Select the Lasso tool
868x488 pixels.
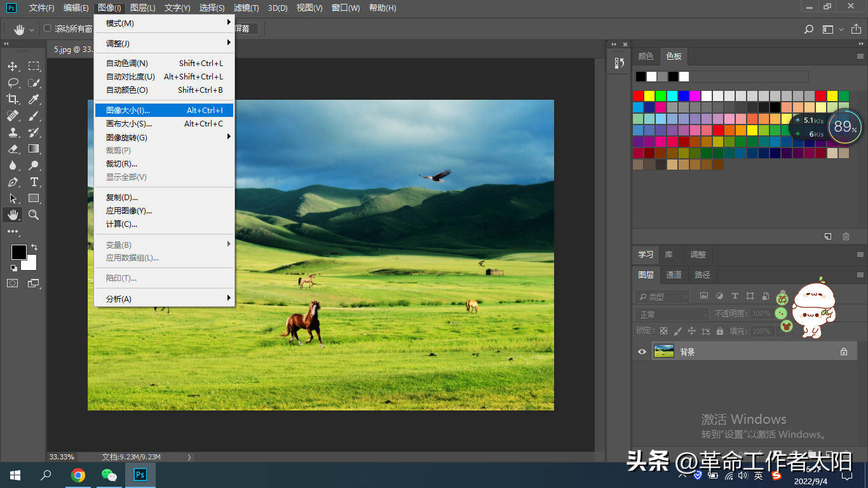[x=13, y=83]
